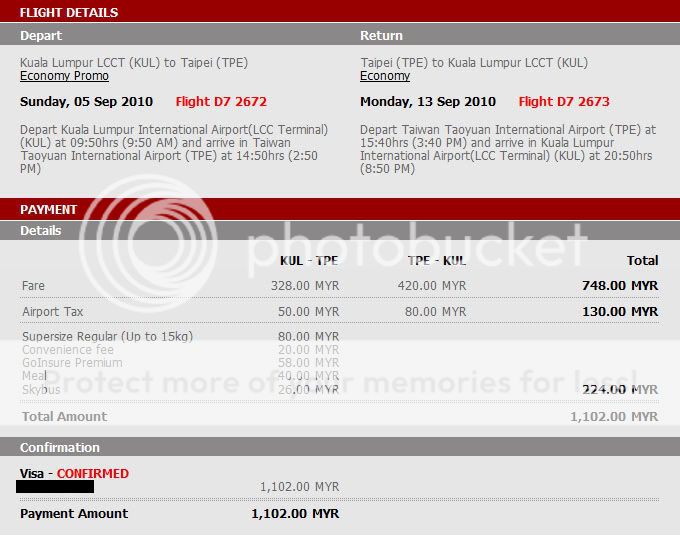
Task: Select the Kuala Lumpur LCCT to Taipei route
Action: coord(134,63)
